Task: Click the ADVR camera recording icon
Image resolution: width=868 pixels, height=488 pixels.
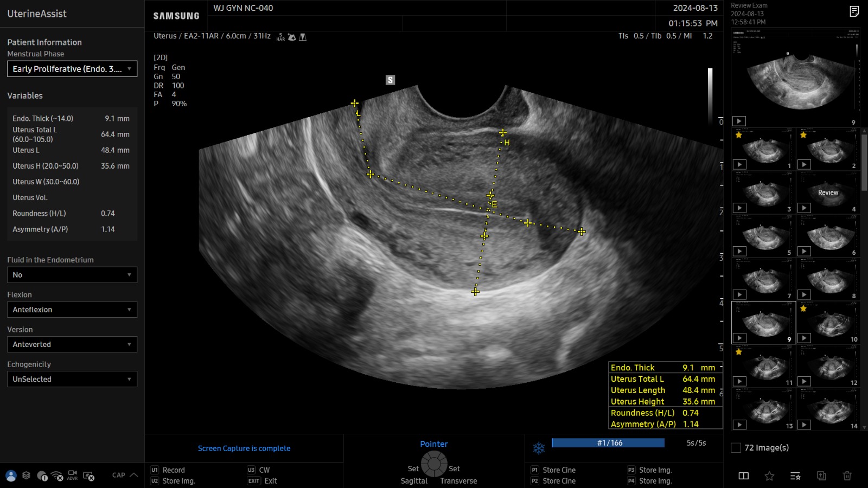Action: pos(72,476)
